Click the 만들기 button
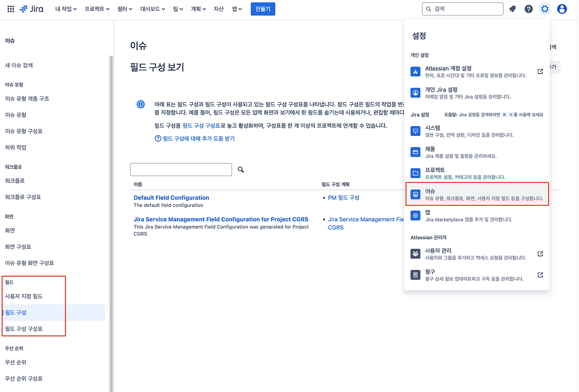The image size is (579, 392). [263, 9]
